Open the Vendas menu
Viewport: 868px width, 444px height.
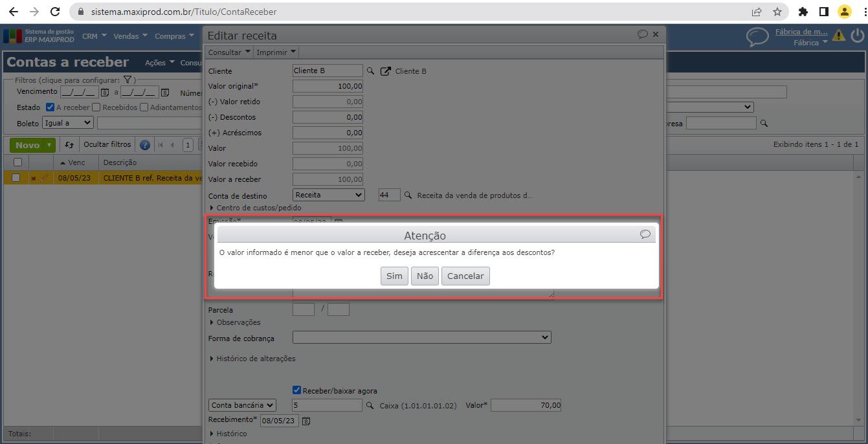point(130,36)
